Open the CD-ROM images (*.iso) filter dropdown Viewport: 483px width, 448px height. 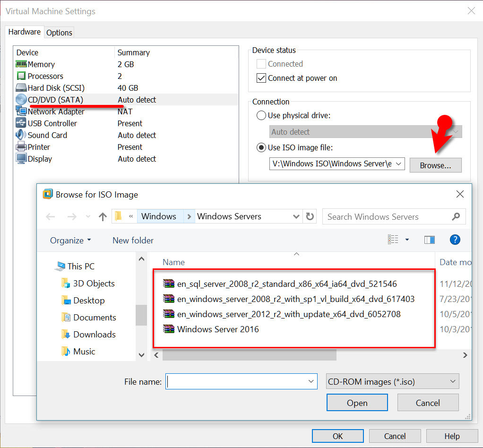(392, 381)
